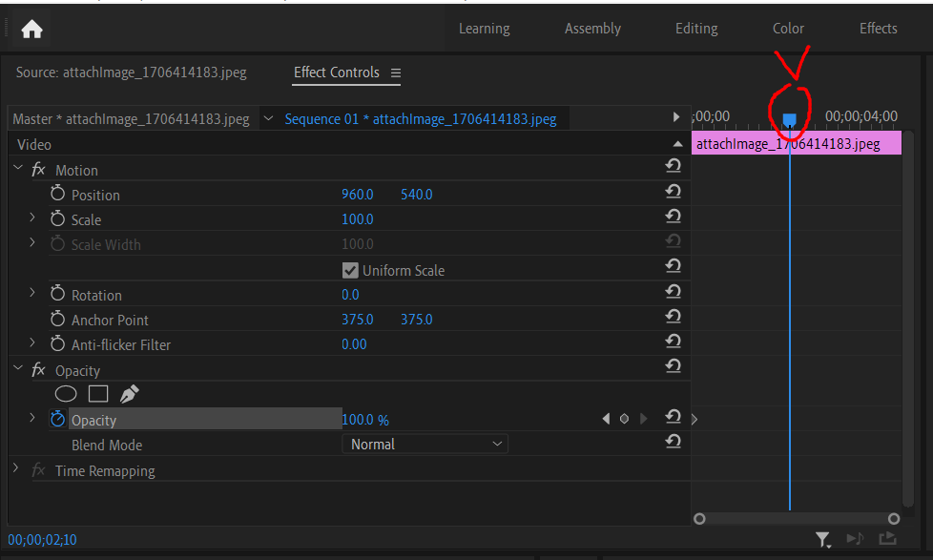Click the current timecode 00;00;02;10
Image resolution: width=933 pixels, height=560 pixels.
[42, 540]
